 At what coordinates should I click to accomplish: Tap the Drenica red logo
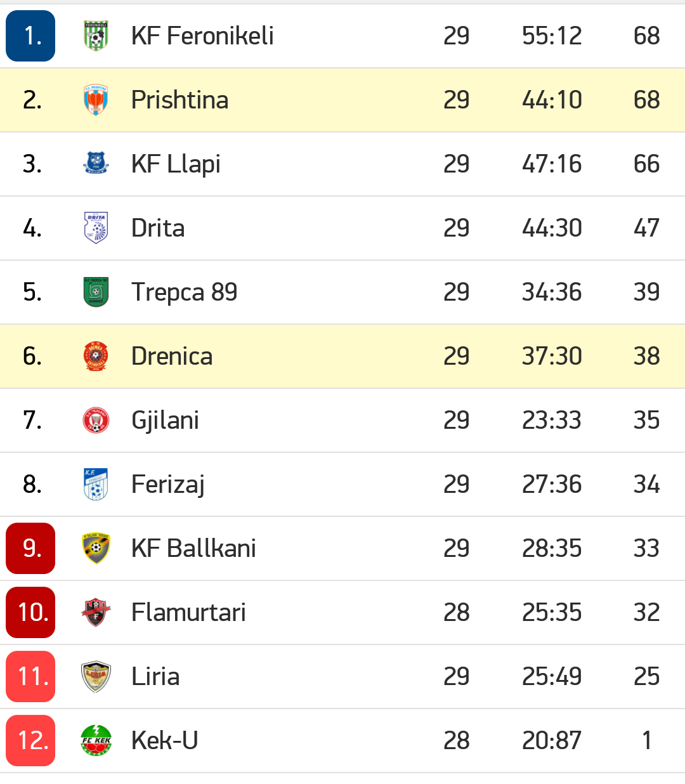(96, 356)
